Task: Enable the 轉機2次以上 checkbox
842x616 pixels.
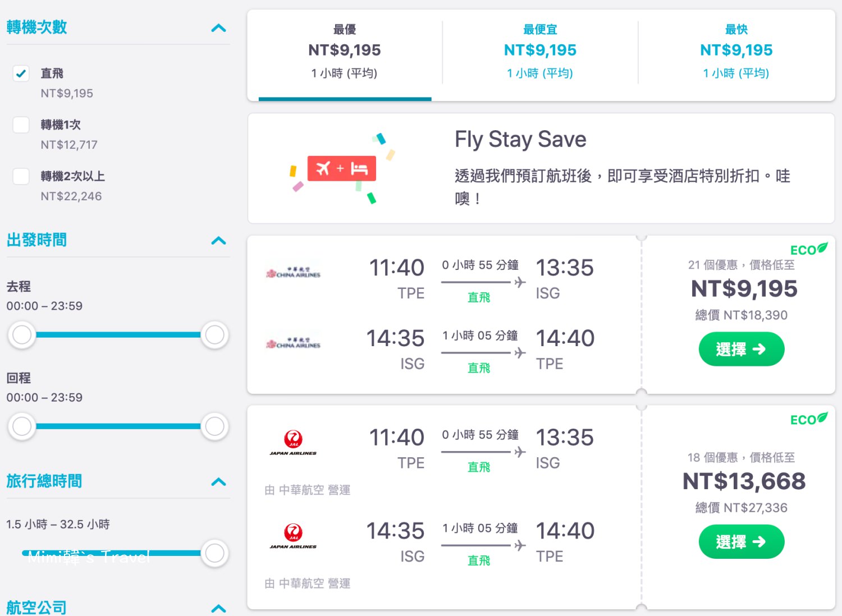Action: (x=21, y=176)
